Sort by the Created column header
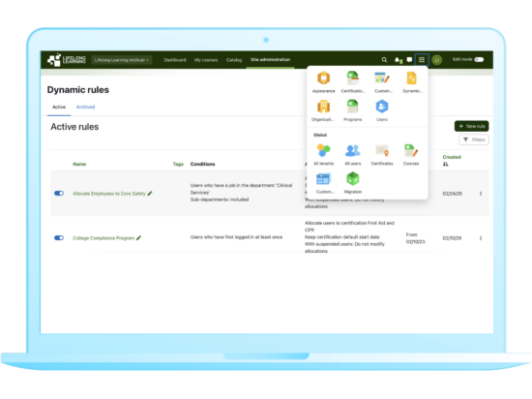The image size is (532, 399). pyautogui.click(x=452, y=157)
